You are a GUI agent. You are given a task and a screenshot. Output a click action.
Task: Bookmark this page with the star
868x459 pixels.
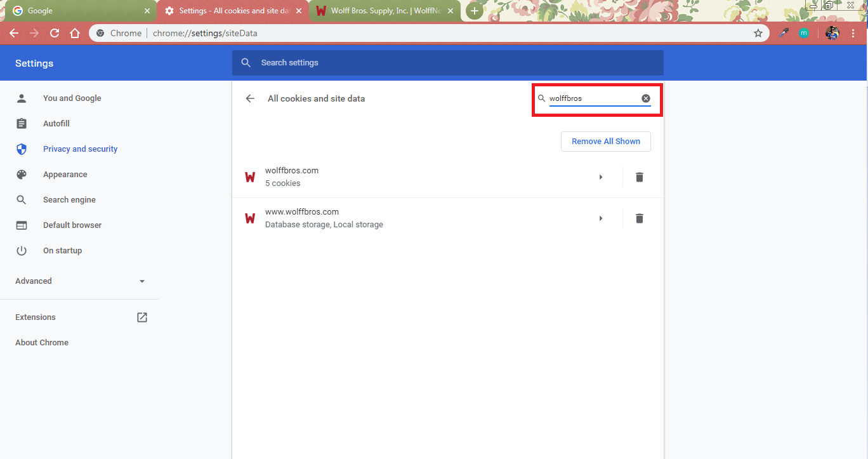[x=758, y=33]
